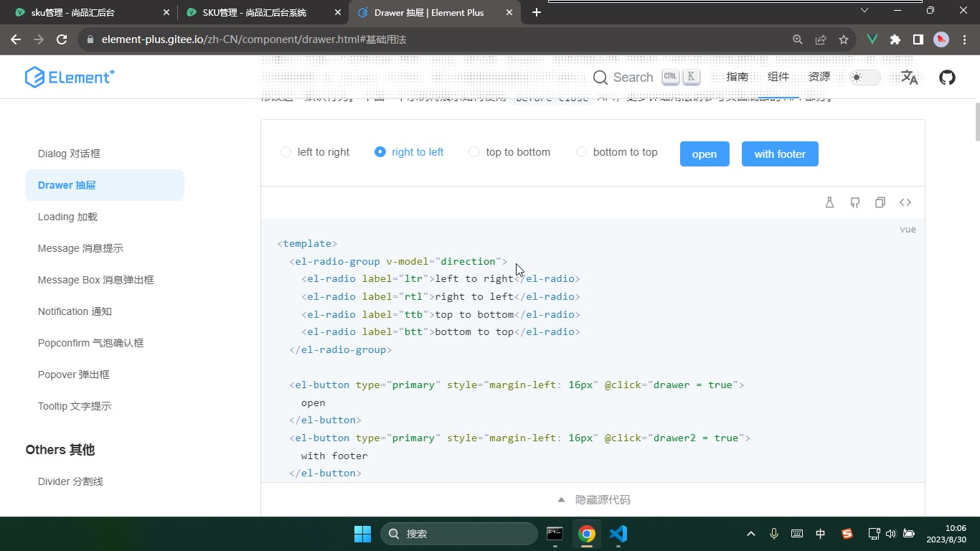
Task: Open the 指南 nav item
Action: (737, 77)
